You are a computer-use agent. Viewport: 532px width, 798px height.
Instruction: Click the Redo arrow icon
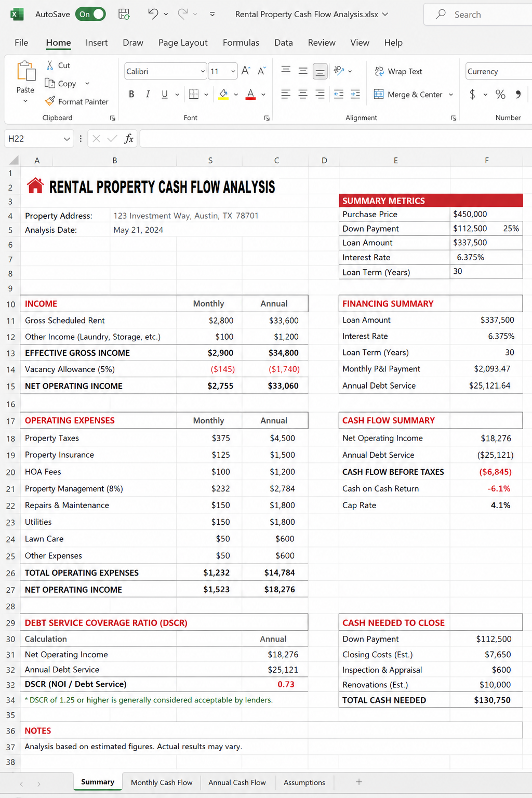click(183, 14)
